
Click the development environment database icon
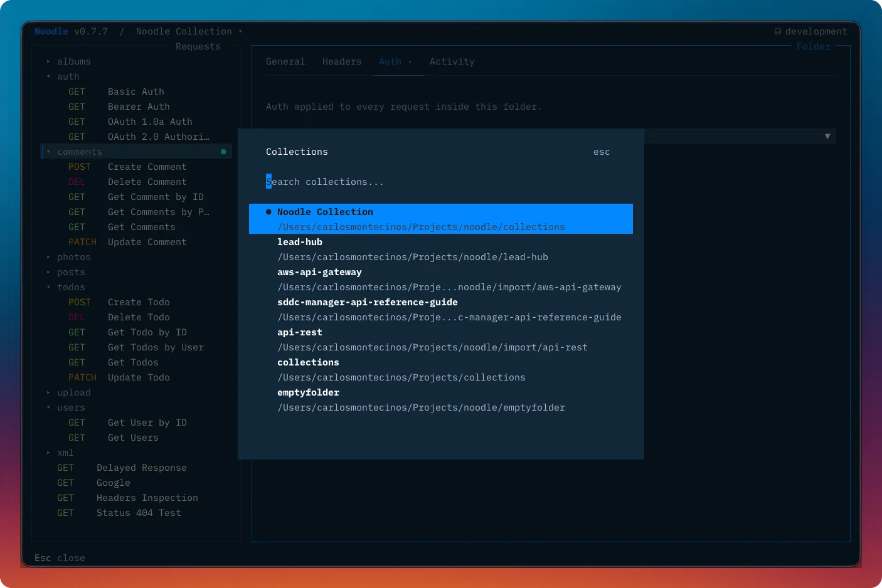point(778,31)
